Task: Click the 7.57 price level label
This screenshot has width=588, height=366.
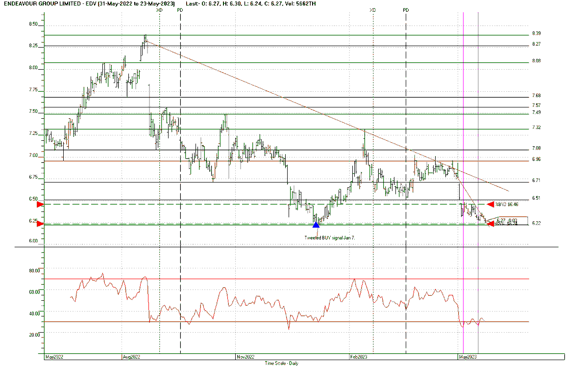Action: [x=536, y=105]
